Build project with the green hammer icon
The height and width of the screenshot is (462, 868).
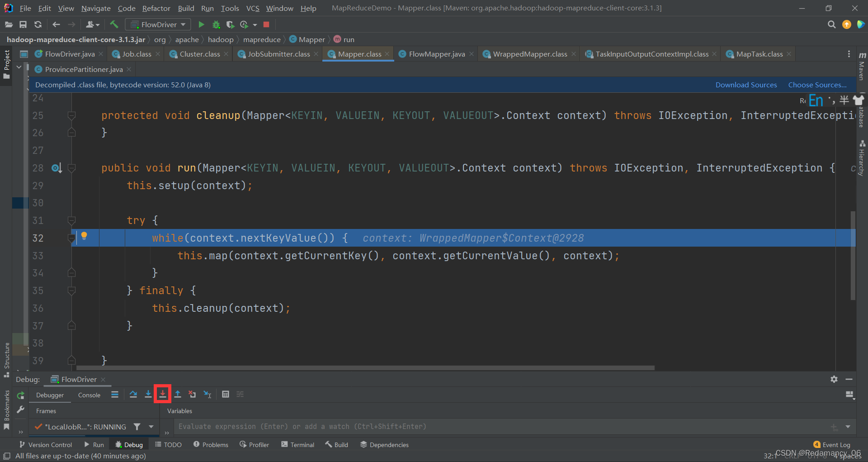coord(114,24)
